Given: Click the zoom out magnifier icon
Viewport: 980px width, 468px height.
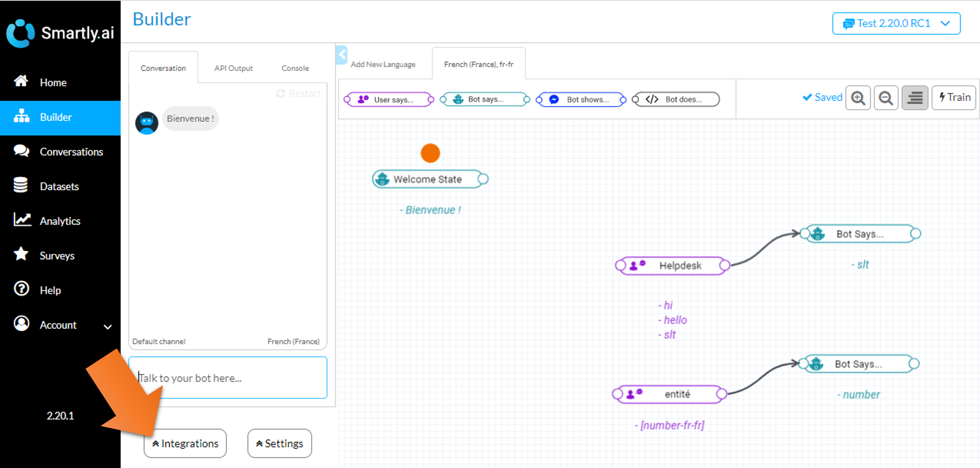Looking at the screenshot, I should [886, 98].
